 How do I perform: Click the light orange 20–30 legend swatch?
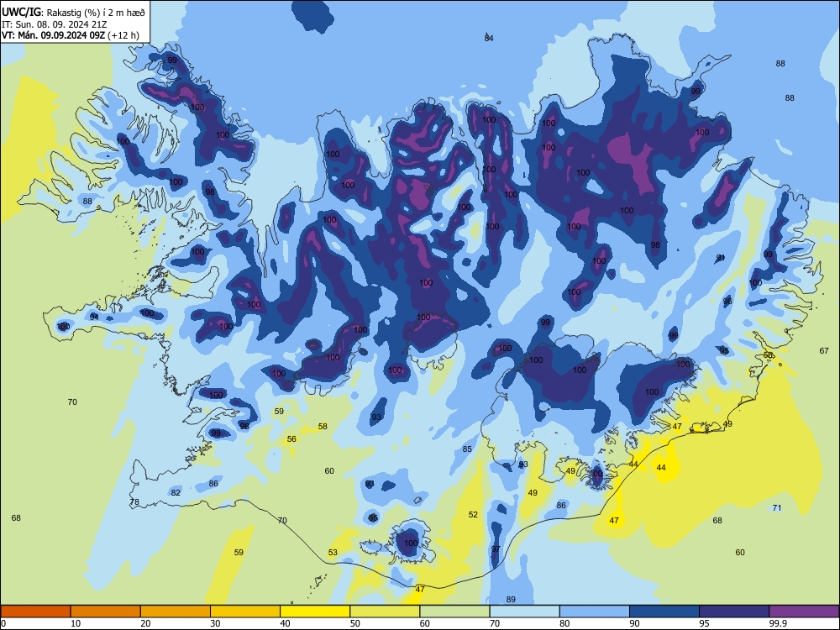pyautogui.click(x=176, y=612)
